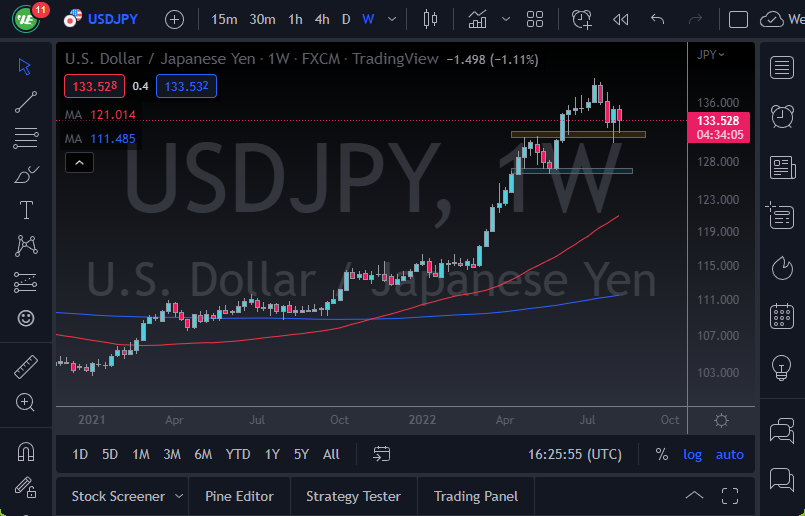Switch to the 1h timeframe
The image size is (805, 516).
pyautogui.click(x=295, y=20)
